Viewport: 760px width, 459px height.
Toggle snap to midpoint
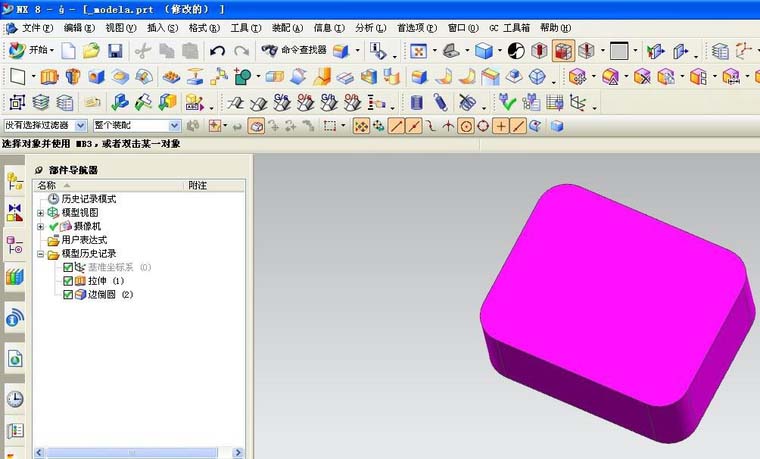coord(413,126)
